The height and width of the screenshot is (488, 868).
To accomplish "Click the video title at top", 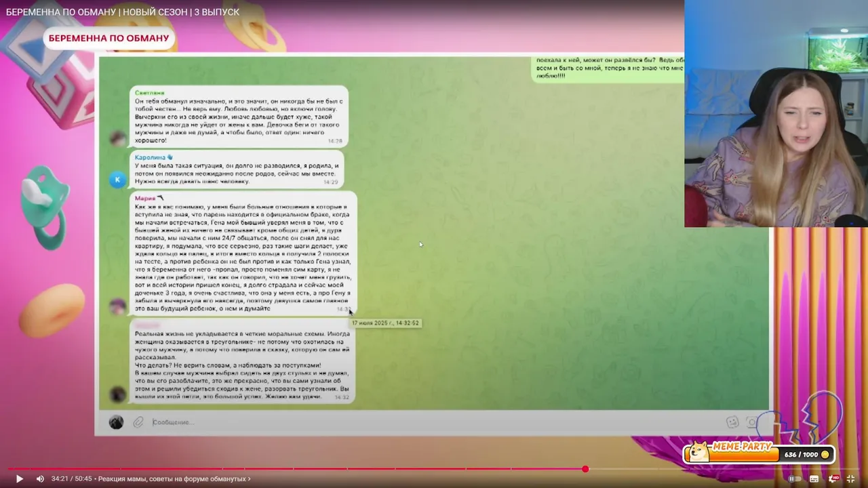I will click(123, 12).
